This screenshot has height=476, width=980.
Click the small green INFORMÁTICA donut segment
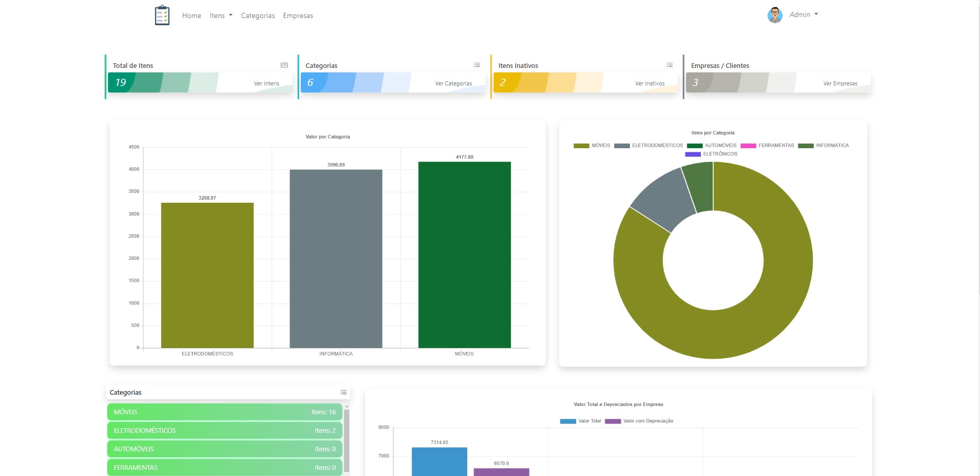(x=700, y=186)
